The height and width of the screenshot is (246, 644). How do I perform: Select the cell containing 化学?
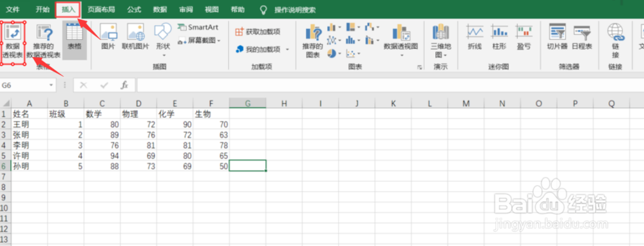pyautogui.click(x=175, y=114)
